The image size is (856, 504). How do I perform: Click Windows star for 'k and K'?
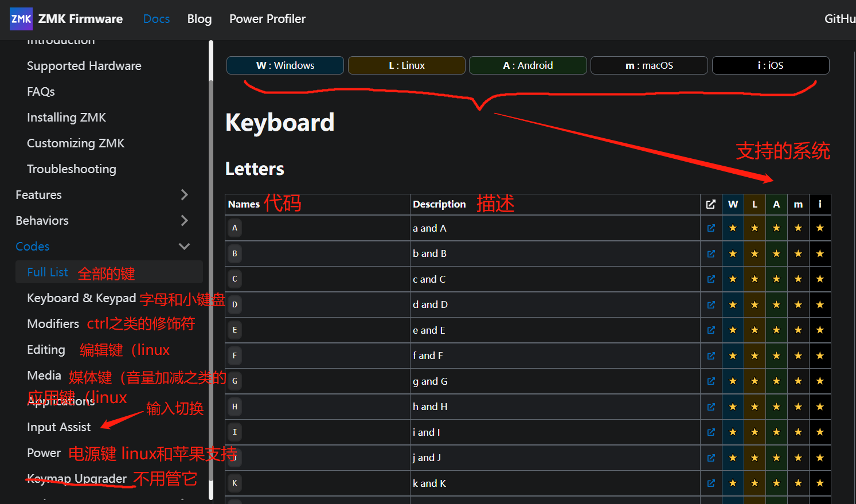[733, 483]
